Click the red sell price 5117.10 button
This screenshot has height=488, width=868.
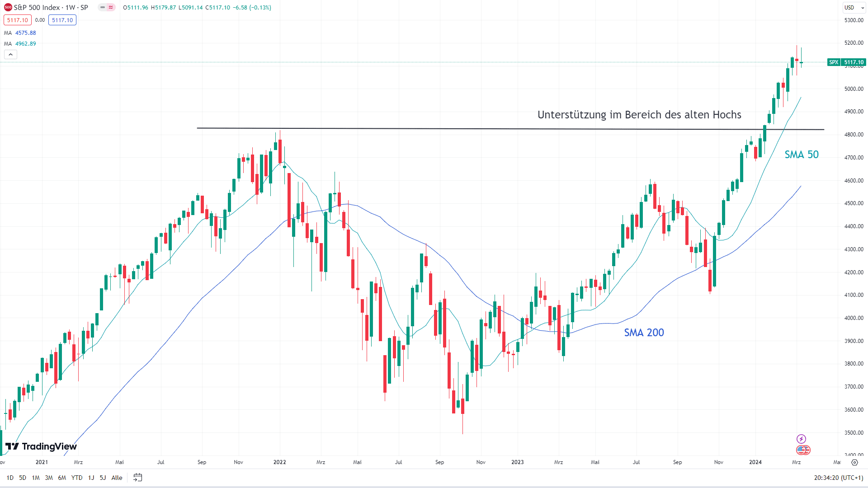18,20
